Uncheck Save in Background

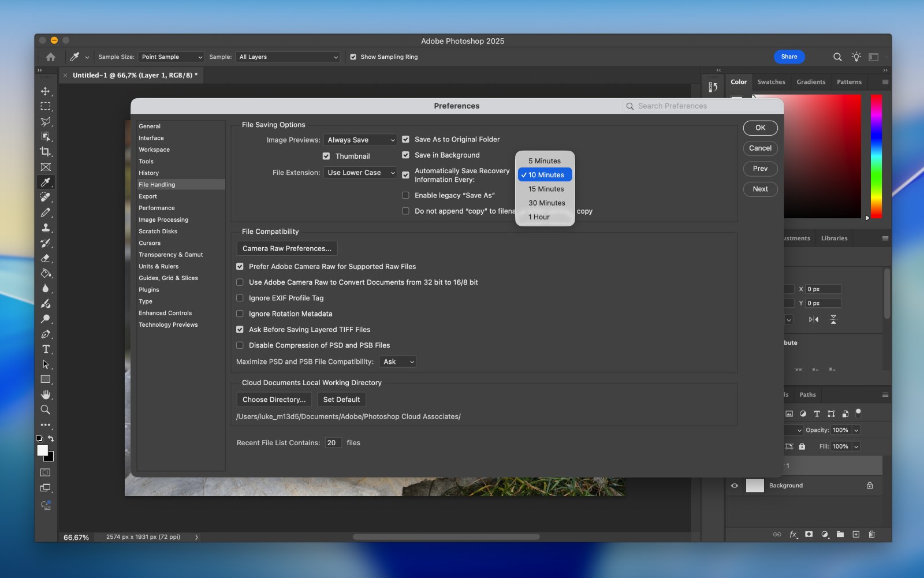405,155
